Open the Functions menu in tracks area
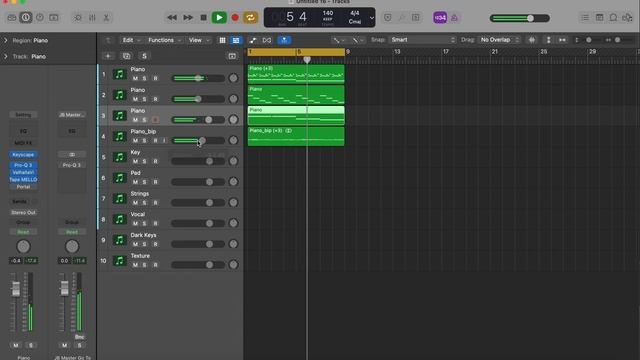Viewport: 640px width, 360px height. tap(164, 40)
